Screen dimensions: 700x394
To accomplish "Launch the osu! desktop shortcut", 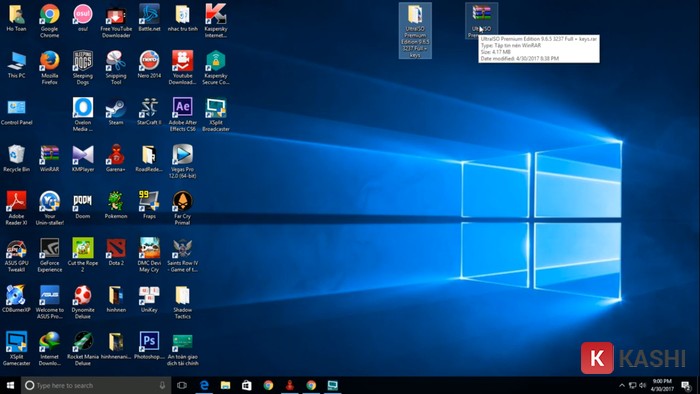I will pos(83,18).
